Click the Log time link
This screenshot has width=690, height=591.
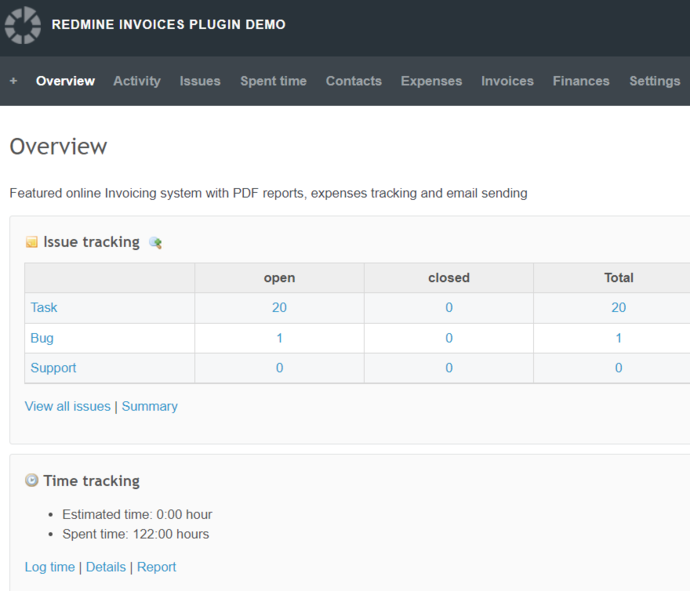(x=50, y=567)
